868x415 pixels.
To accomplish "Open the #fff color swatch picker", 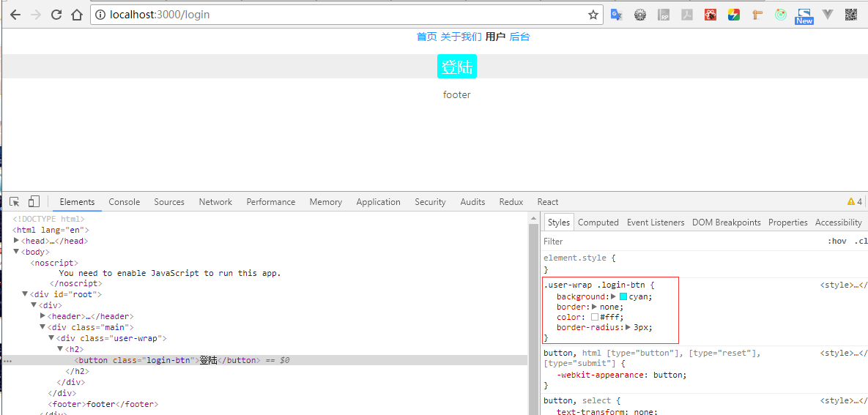I will point(595,317).
